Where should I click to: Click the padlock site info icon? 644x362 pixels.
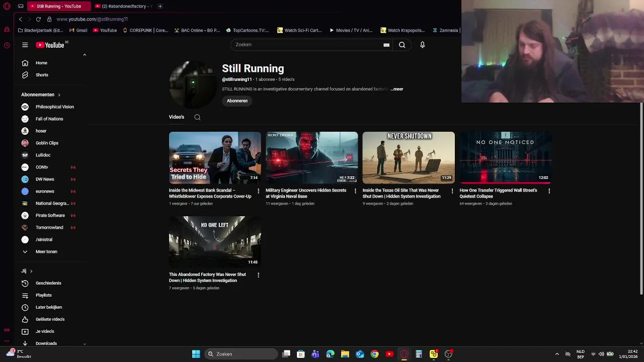coord(49,19)
